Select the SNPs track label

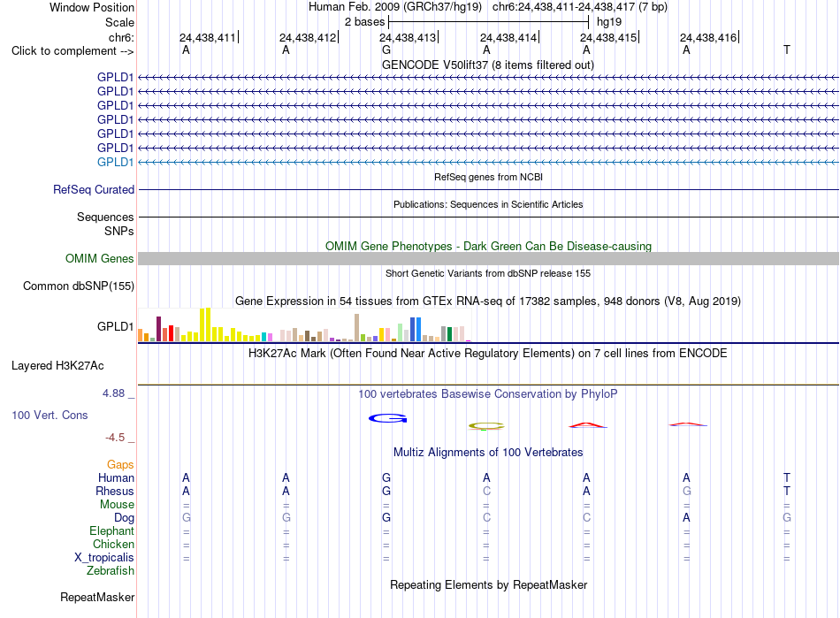click(x=119, y=231)
